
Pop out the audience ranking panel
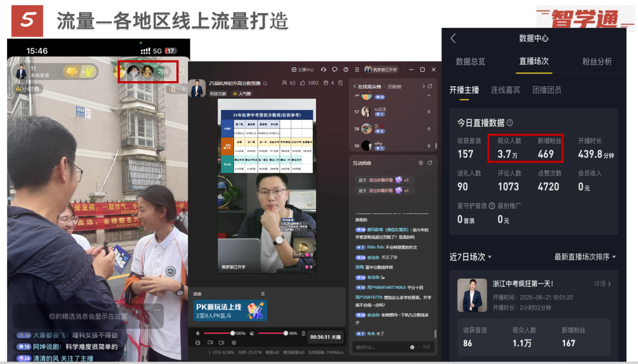[430, 86]
